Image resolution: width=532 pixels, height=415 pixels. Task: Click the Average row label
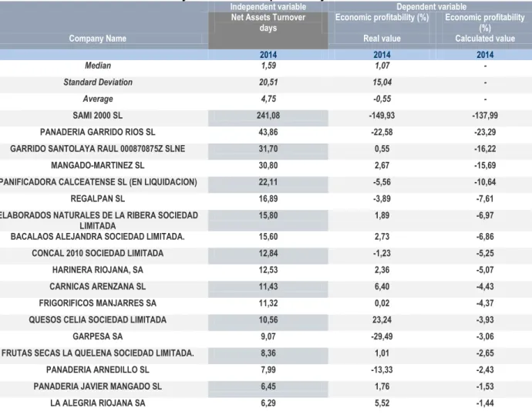[98, 99]
